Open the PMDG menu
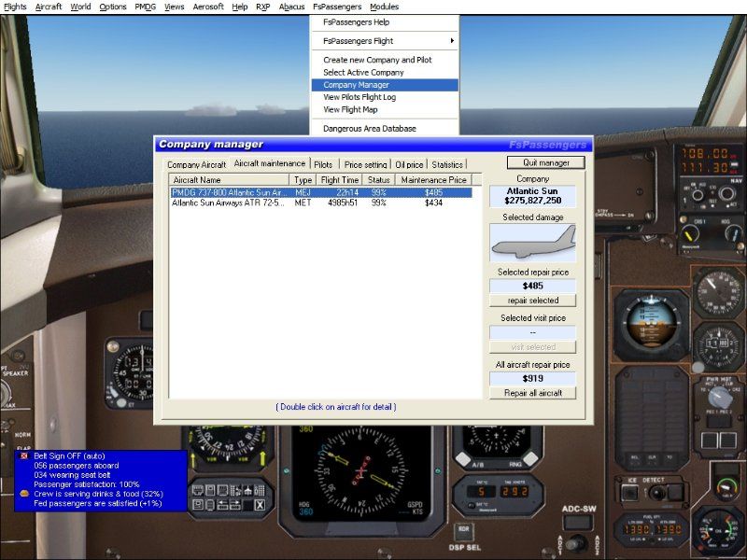Viewport: 747px width, 560px height. click(146, 7)
